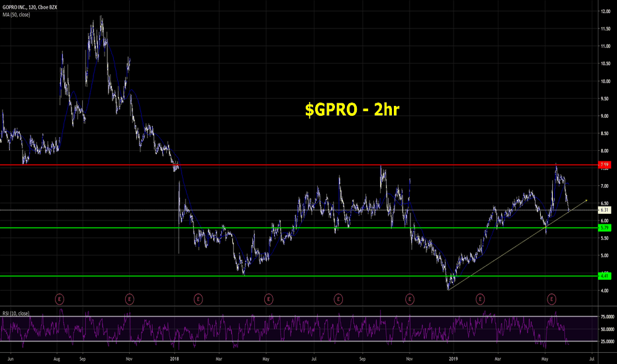Select the MA (50, close) indicator label
This screenshot has height=364, width=617.
16,15
